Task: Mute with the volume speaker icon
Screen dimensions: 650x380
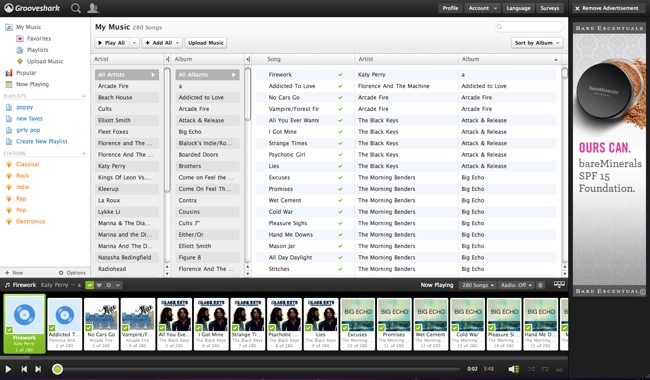Action: [x=514, y=369]
